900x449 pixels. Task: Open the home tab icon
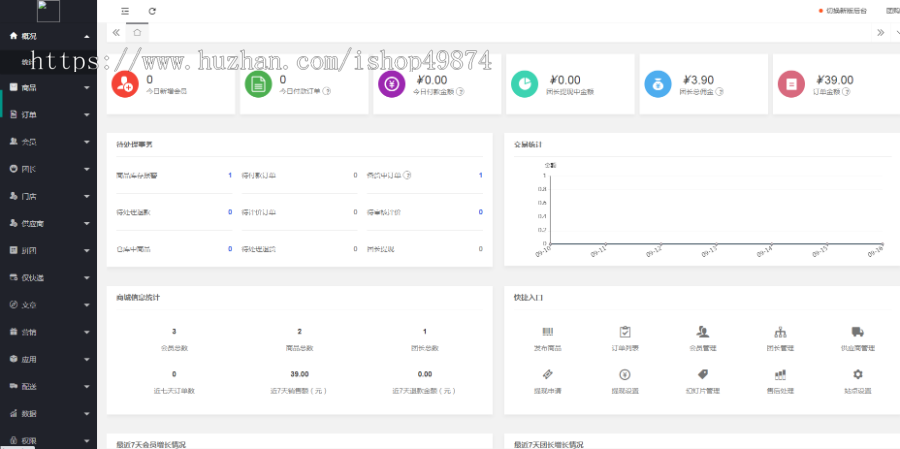click(137, 32)
